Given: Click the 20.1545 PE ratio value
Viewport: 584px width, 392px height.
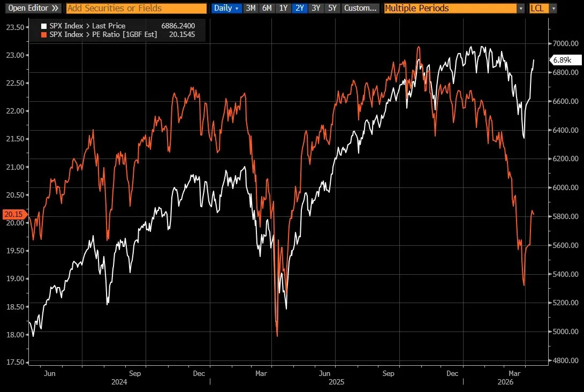Looking at the screenshot, I should pos(182,34).
